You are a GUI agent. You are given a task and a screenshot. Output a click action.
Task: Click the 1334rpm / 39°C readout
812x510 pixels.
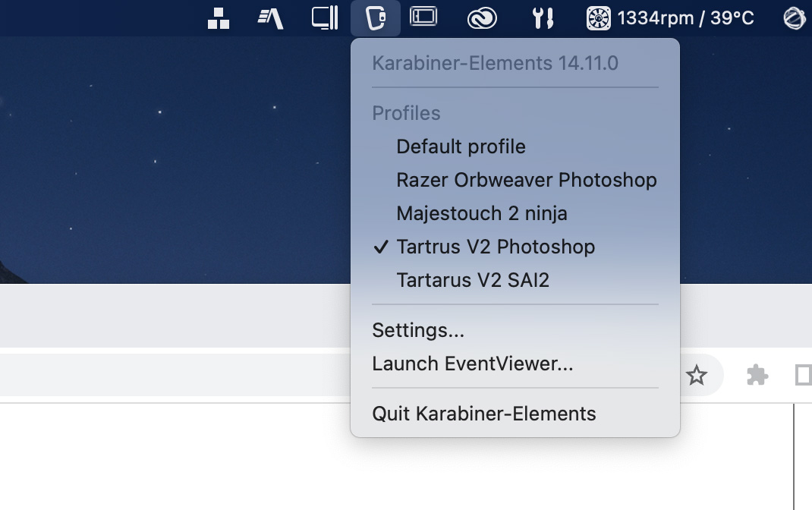pyautogui.click(x=685, y=18)
